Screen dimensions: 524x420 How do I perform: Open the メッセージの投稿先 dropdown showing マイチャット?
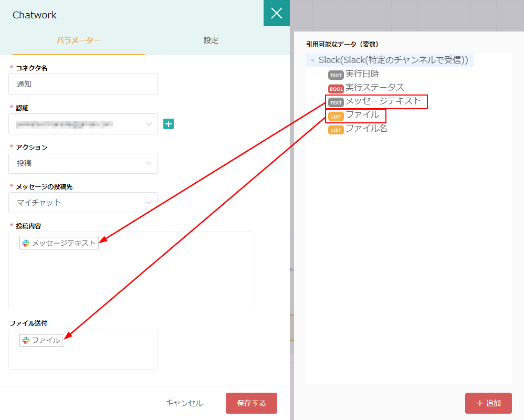tap(83, 203)
